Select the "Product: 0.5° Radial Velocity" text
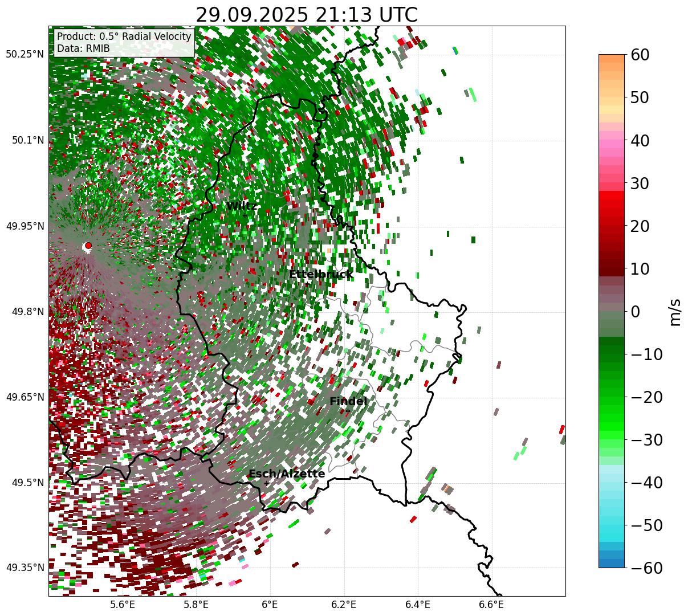Image resolution: width=688 pixels, height=616 pixels. (124, 36)
